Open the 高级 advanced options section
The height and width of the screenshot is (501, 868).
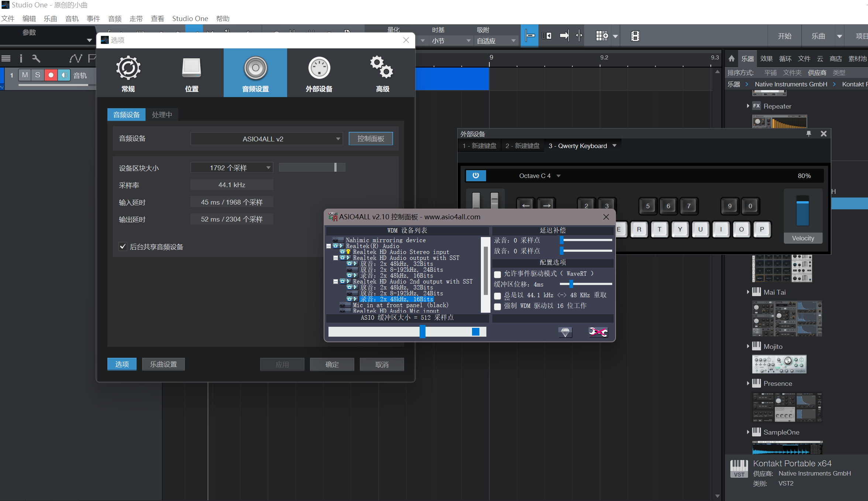(x=382, y=73)
